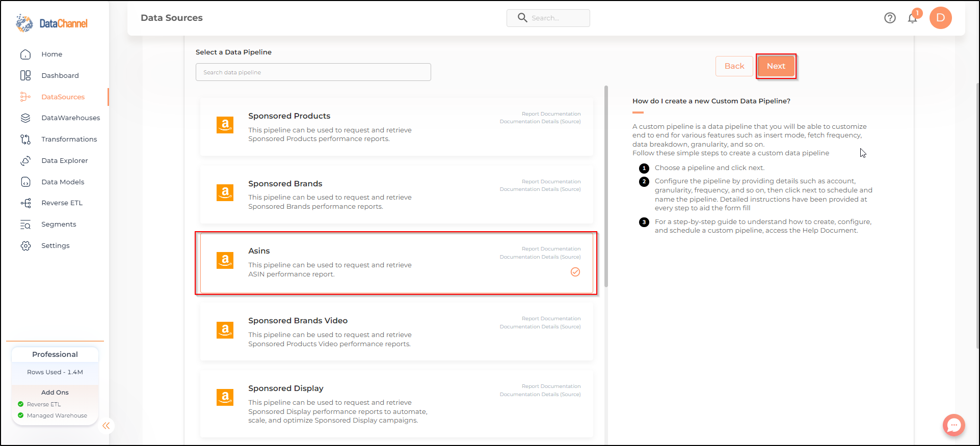
Task: Click the Amazon icon for Sponsored Products
Action: click(225, 125)
